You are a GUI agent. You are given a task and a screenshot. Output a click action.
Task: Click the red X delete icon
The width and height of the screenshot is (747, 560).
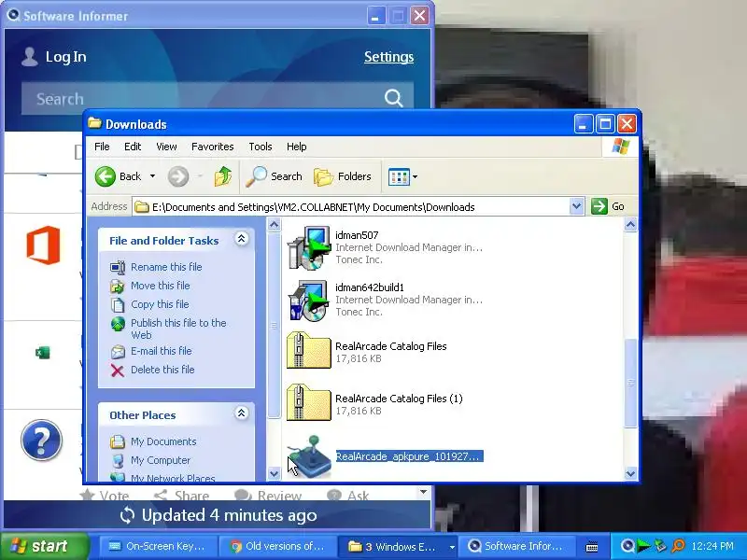tap(118, 371)
